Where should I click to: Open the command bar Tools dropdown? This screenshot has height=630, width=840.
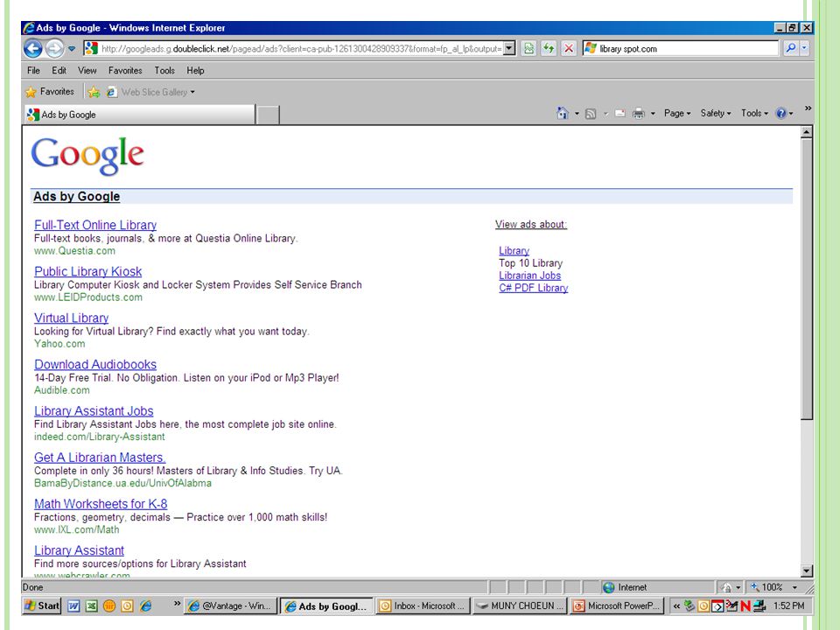click(754, 113)
